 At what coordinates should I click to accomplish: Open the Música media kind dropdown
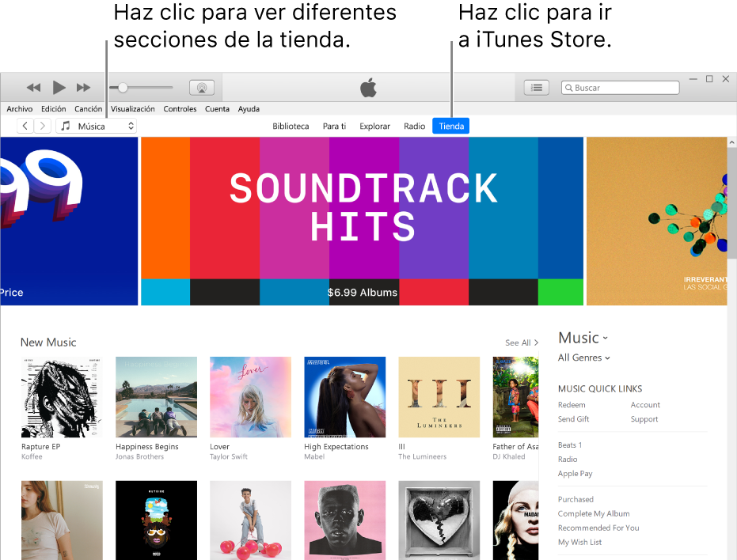96,125
